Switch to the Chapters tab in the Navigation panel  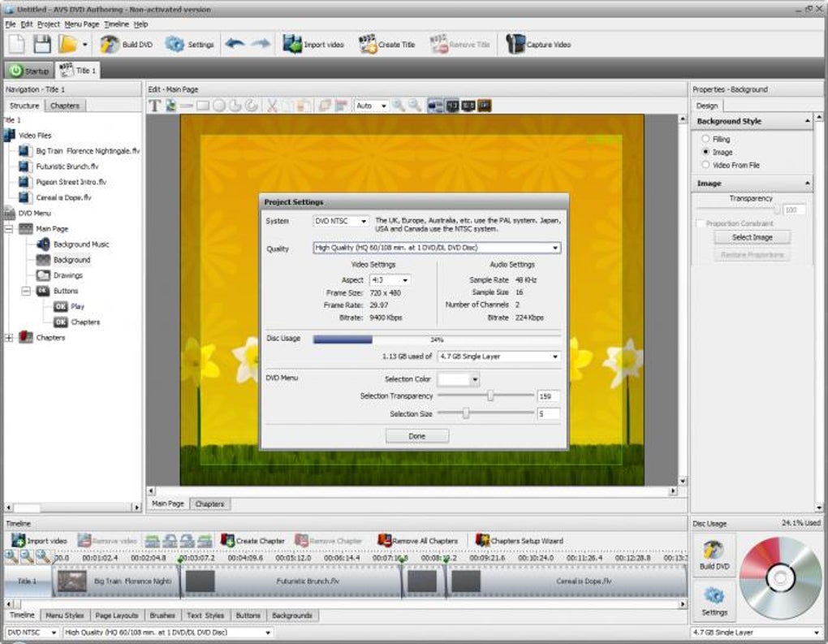[64, 106]
